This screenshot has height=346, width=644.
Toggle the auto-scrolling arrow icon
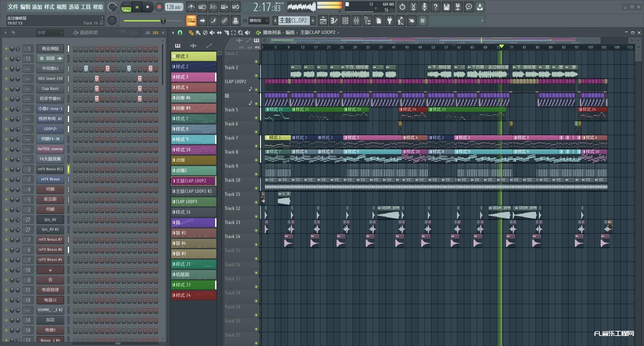pyautogui.click(x=202, y=21)
